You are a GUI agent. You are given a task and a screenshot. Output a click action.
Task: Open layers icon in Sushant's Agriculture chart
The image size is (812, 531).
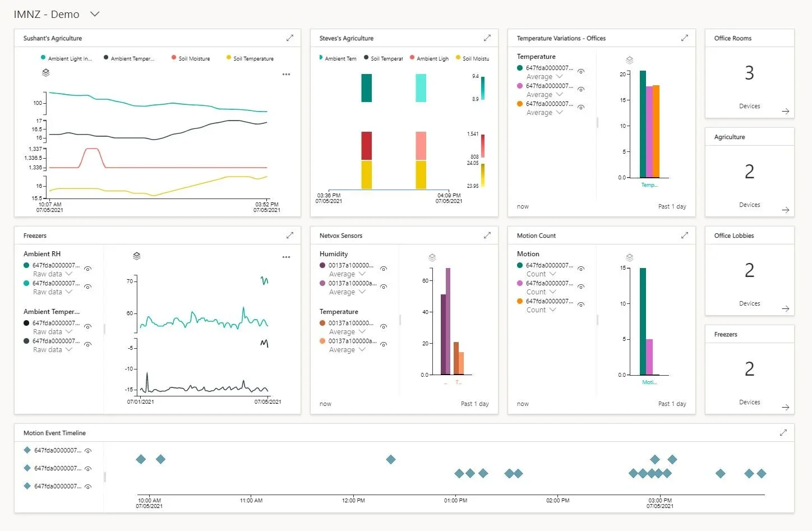[46, 73]
